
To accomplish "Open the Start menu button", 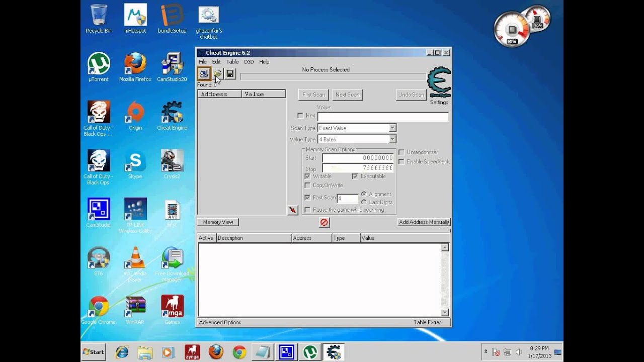I will pos(94,352).
